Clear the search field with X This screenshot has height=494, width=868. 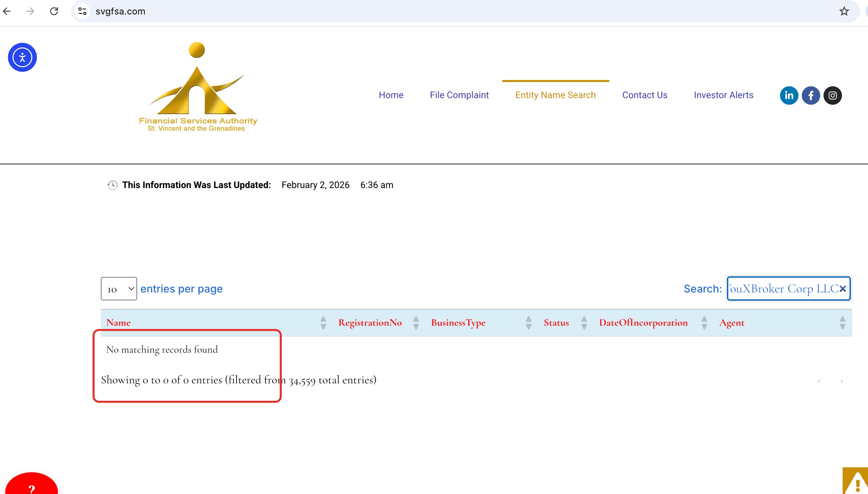842,289
